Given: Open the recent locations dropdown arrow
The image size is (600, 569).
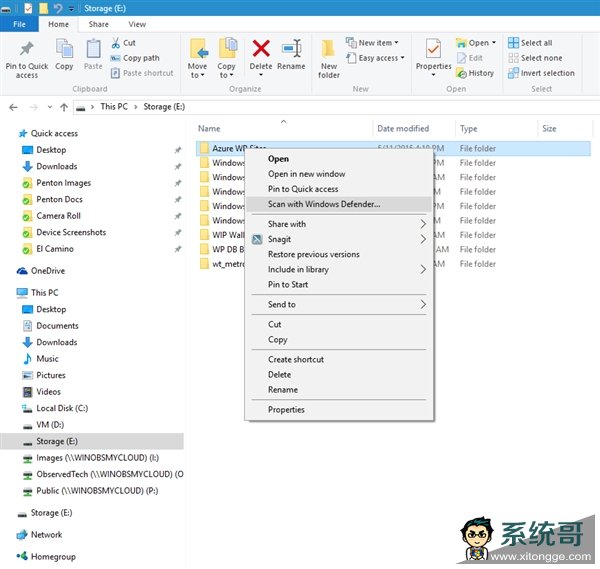Looking at the screenshot, I should tap(50, 107).
